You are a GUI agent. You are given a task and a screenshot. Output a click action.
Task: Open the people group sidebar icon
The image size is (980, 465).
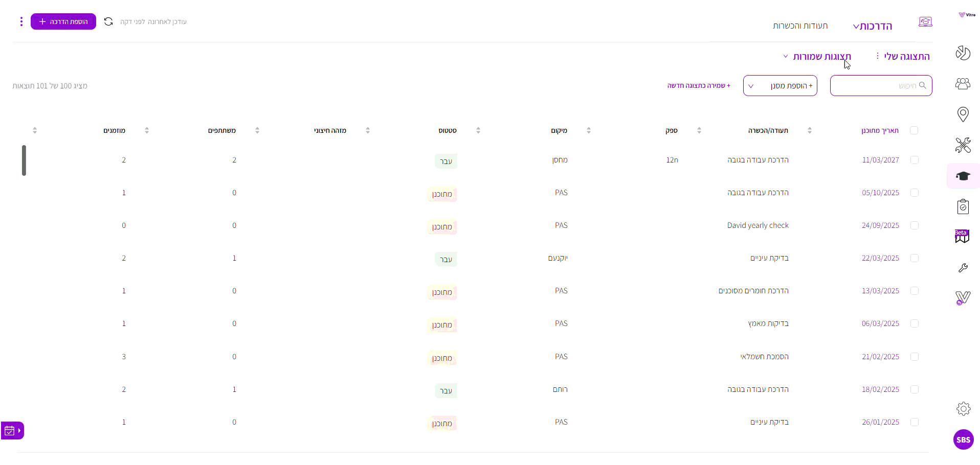tap(963, 84)
